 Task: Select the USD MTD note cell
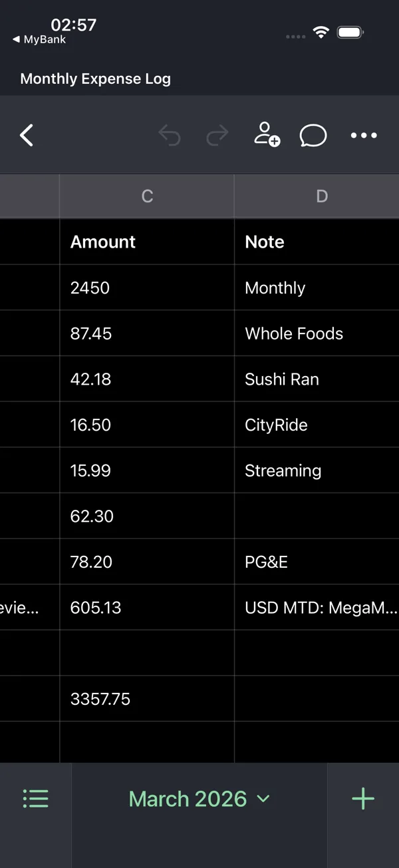pyautogui.click(x=317, y=607)
